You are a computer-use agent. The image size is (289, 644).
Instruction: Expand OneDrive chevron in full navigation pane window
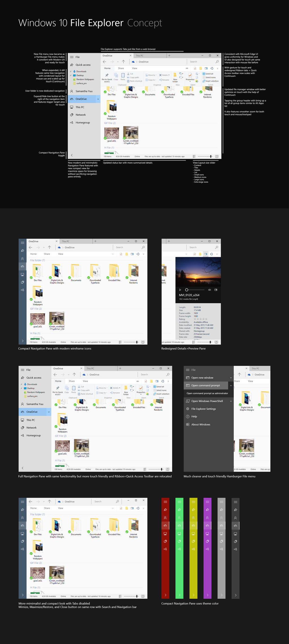point(49,412)
